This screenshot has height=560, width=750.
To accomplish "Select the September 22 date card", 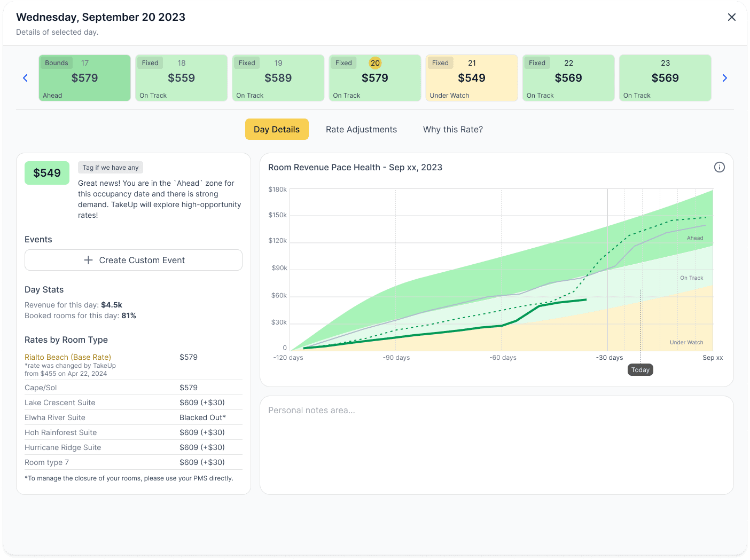I will click(x=568, y=78).
